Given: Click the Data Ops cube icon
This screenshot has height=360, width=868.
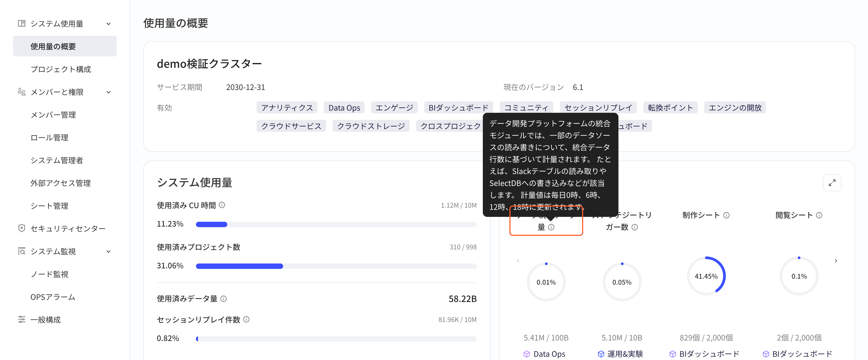Looking at the screenshot, I should (x=527, y=354).
